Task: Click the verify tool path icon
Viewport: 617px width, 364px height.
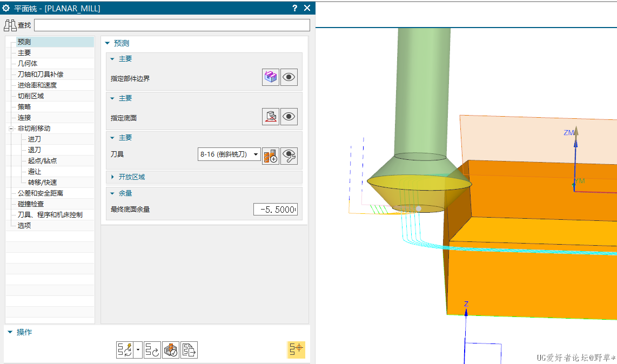Action: click(171, 350)
